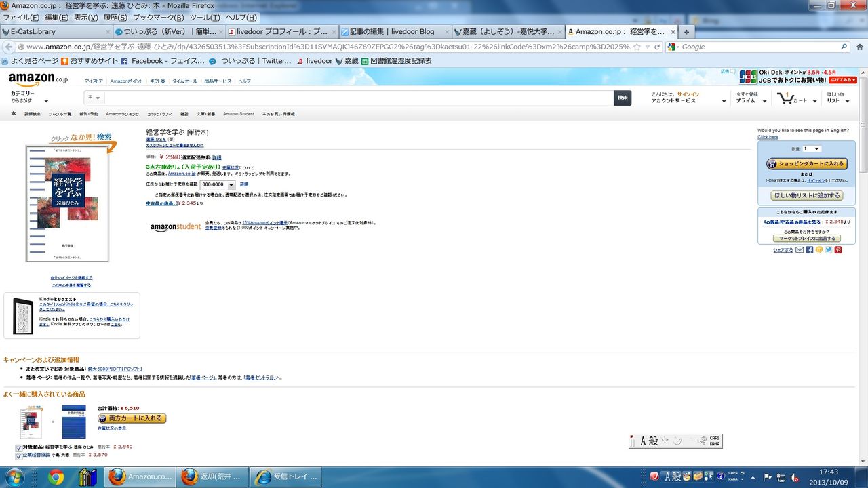Click the IME help question mark icon
This screenshot has width=868, height=488.
[721, 476]
